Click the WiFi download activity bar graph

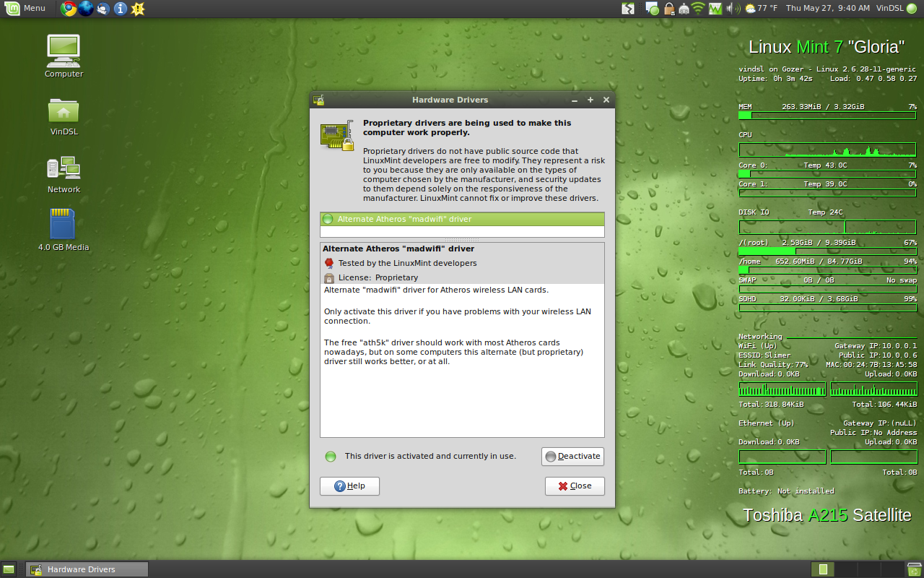tap(782, 389)
